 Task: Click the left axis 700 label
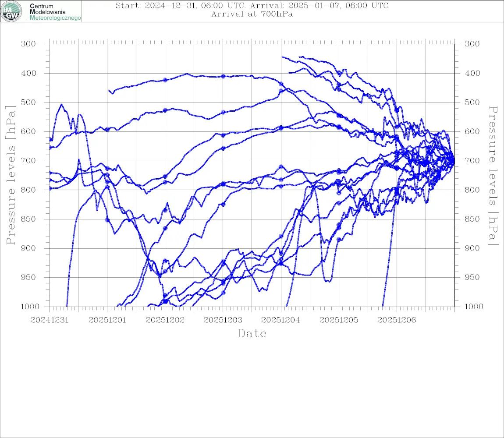(28, 161)
